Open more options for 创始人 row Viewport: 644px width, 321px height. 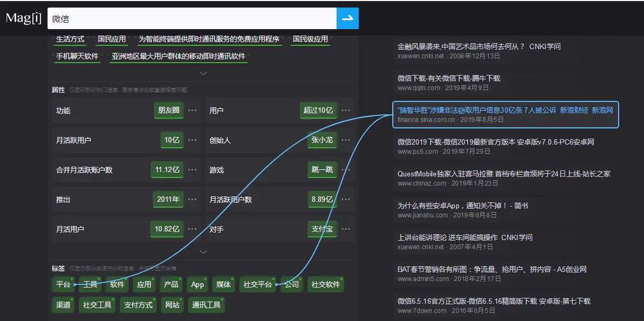point(346,140)
